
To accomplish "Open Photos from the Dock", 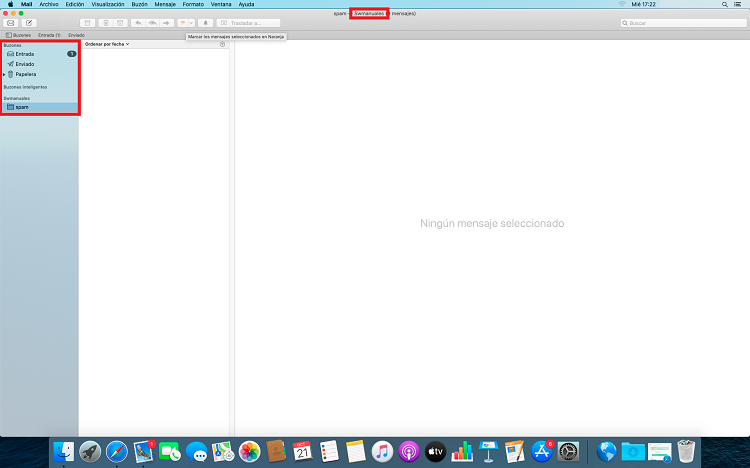I will (x=249, y=451).
